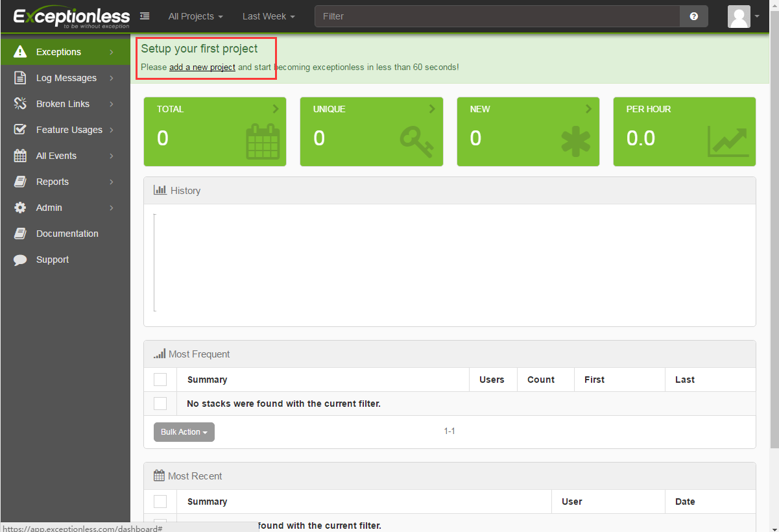779x532 pixels.
Task: Click the asterisk icon in the NEW tile
Action: [575, 142]
